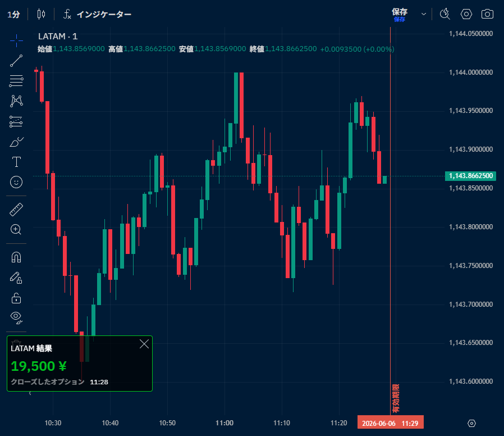Click the LATAM · 1 symbol title
The width and height of the screenshot is (504, 436).
(x=58, y=37)
